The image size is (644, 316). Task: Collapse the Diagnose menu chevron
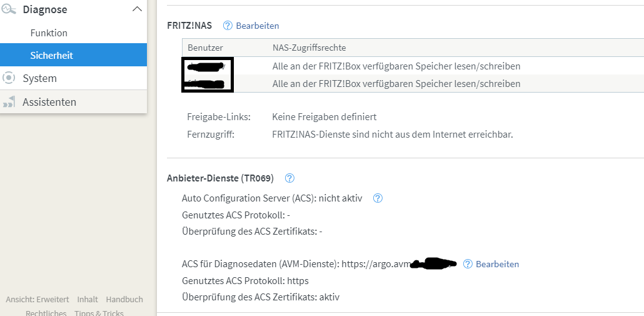(137, 9)
